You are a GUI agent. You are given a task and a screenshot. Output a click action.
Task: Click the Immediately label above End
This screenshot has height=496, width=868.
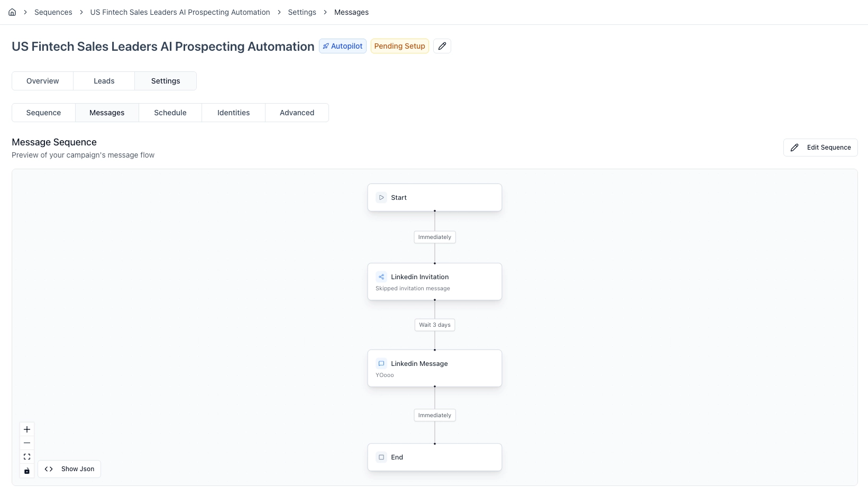435,415
